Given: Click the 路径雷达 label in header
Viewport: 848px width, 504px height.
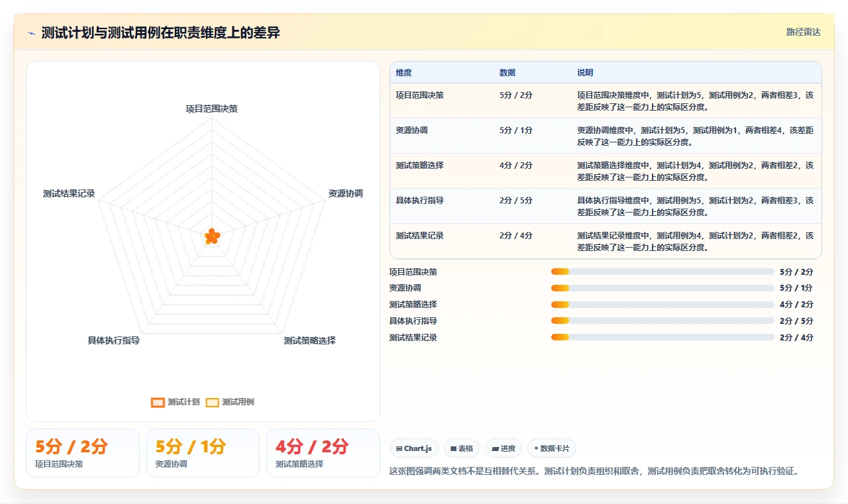Looking at the screenshot, I should 803,32.
